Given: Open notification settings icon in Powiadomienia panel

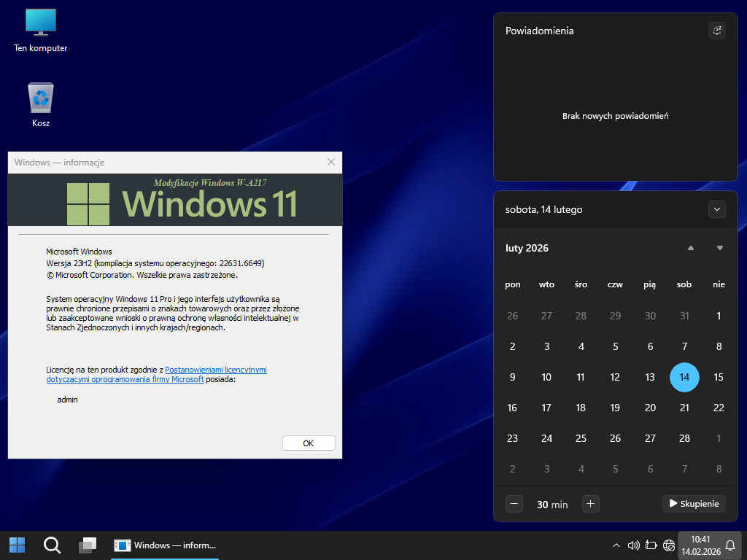Looking at the screenshot, I should (717, 31).
